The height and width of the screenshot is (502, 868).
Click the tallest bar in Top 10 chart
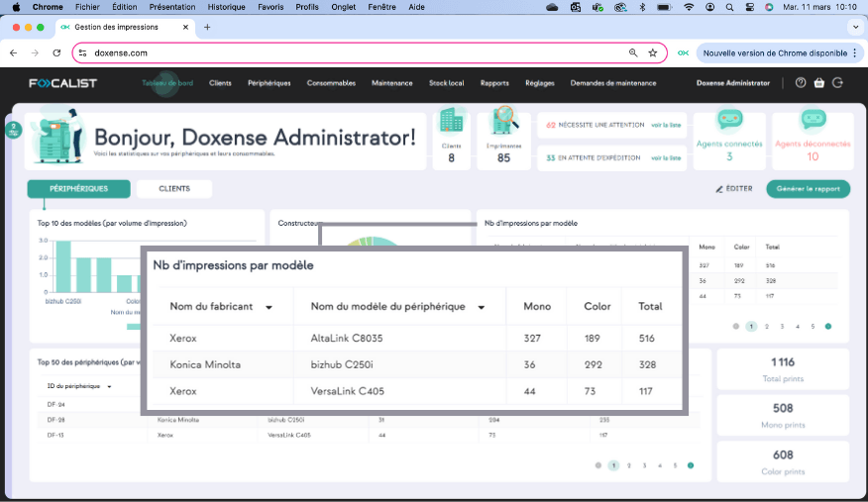(63, 266)
